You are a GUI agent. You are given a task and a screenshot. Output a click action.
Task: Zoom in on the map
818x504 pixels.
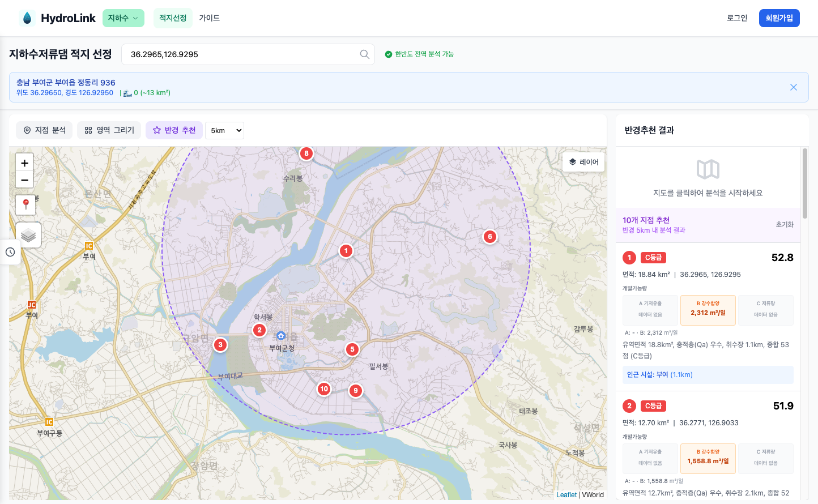coord(24,163)
